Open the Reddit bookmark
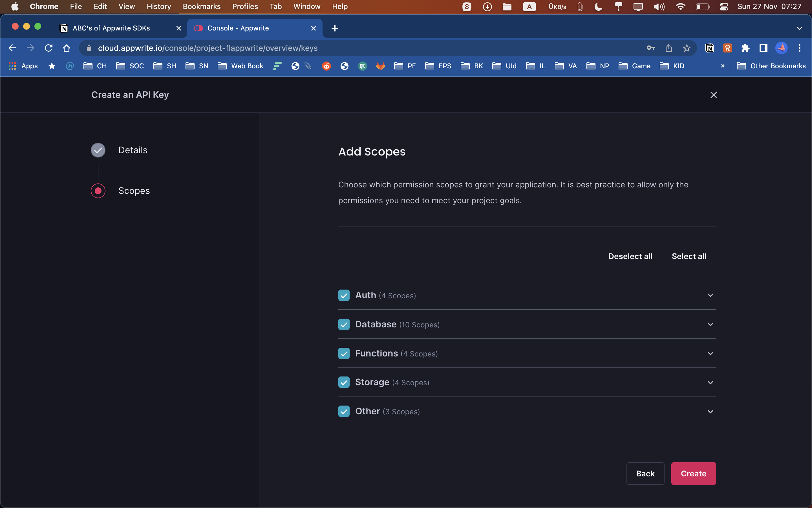 (x=326, y=66)
